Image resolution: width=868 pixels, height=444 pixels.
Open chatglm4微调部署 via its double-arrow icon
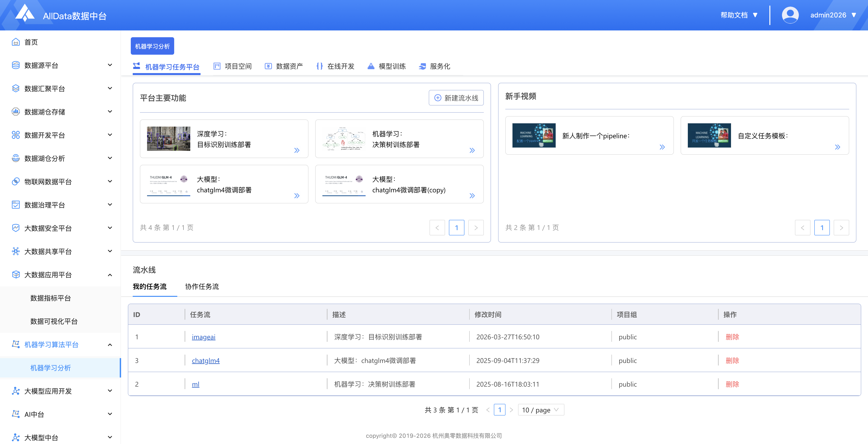[x=296, y=196]
